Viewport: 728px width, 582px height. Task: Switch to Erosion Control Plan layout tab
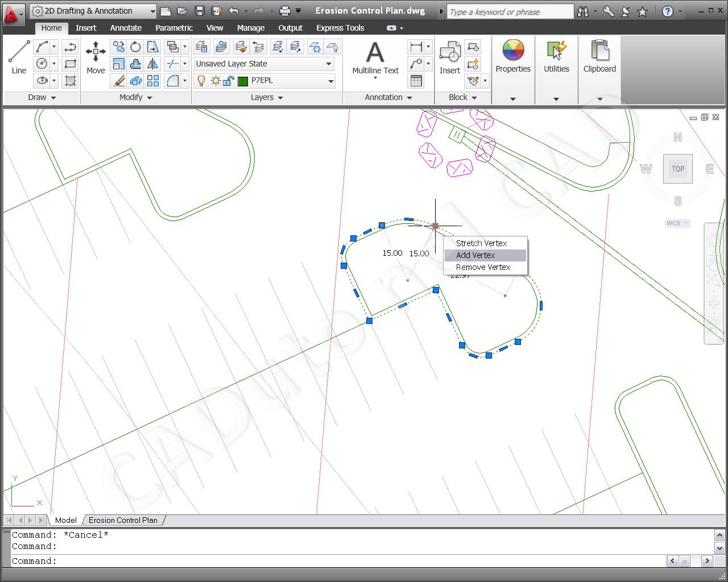coord(123,520)
